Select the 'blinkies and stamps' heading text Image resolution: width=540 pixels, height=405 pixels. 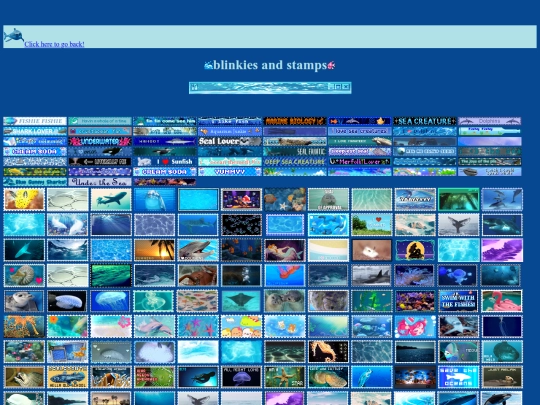point(270,65)
